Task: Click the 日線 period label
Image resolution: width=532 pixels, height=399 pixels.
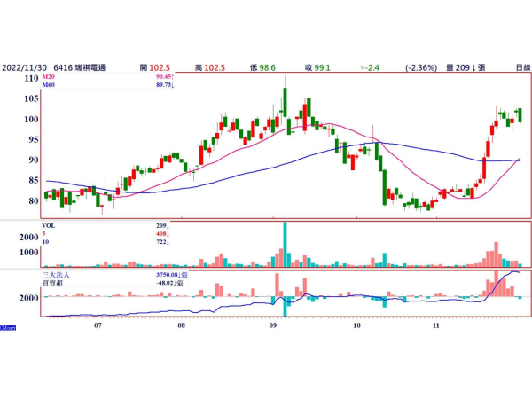Action: [523, 68]
